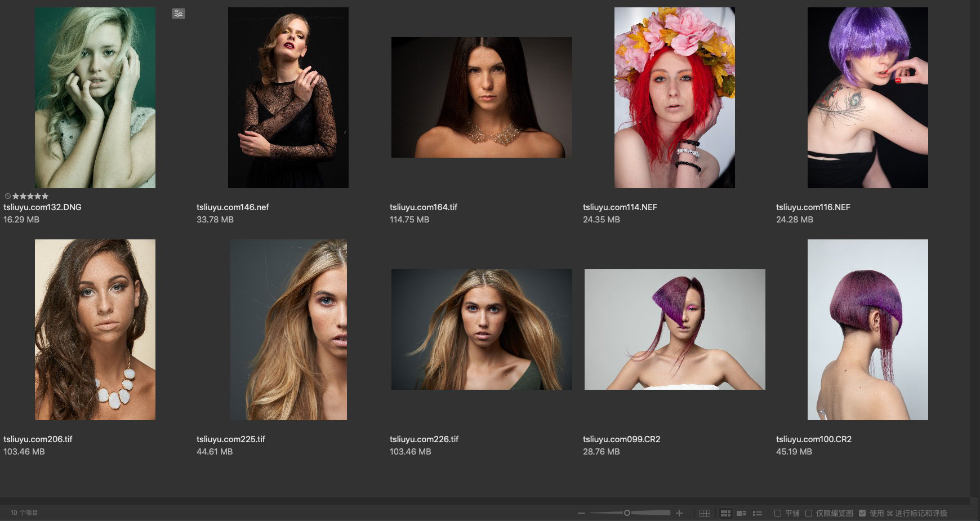Select the tsliuyu.com164.tif thumbnail
The width and height of the screenshot is (980, 521).
(x=482, y=97)
